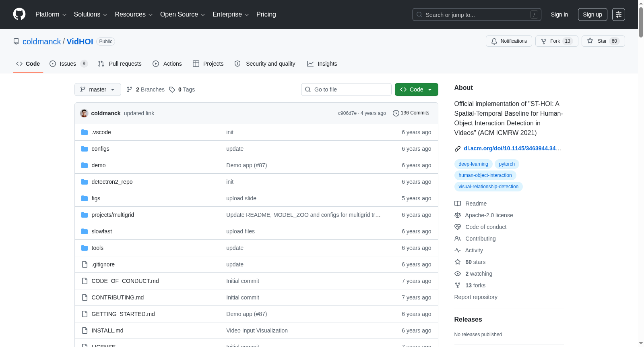Viewport: 644px width, 347px height.
Task: Click the human-object-interaction topic tag
Action: (485, 175)
